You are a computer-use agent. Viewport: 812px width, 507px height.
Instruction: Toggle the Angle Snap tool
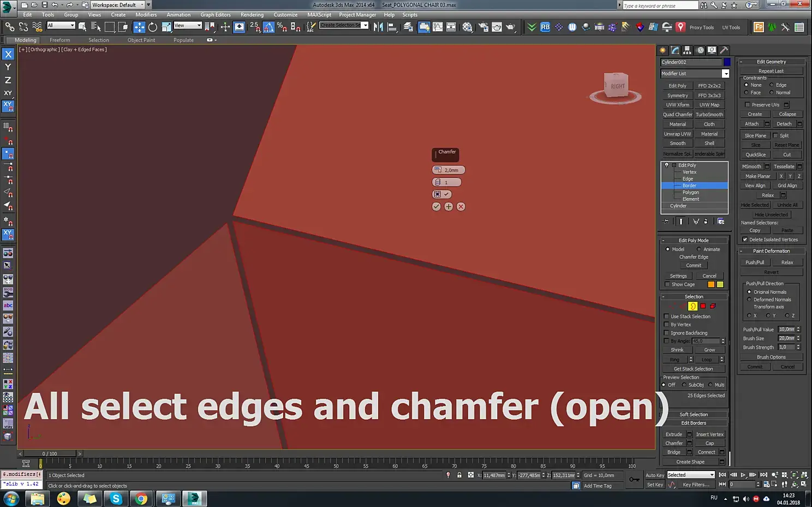coord(268,27)
